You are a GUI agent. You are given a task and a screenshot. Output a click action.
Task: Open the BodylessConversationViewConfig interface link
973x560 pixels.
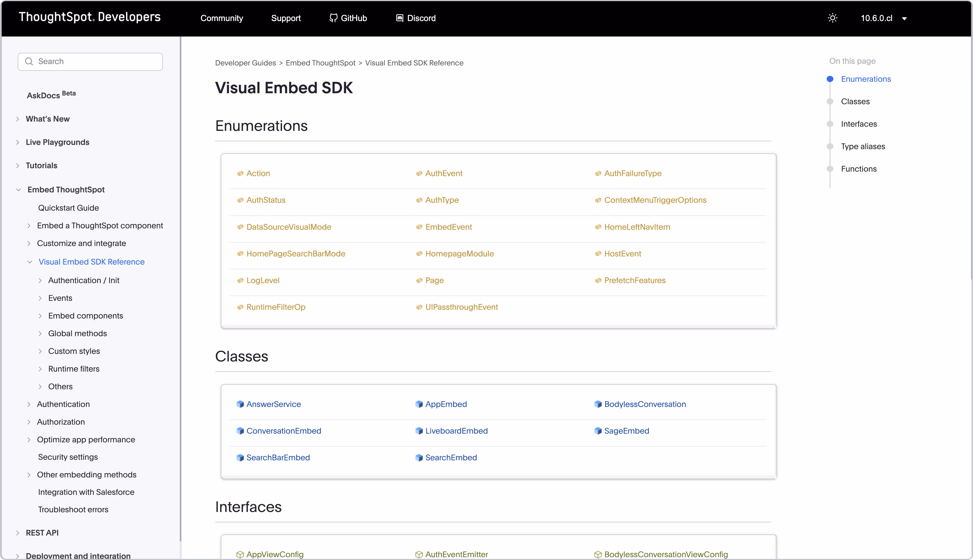(666, 554)
